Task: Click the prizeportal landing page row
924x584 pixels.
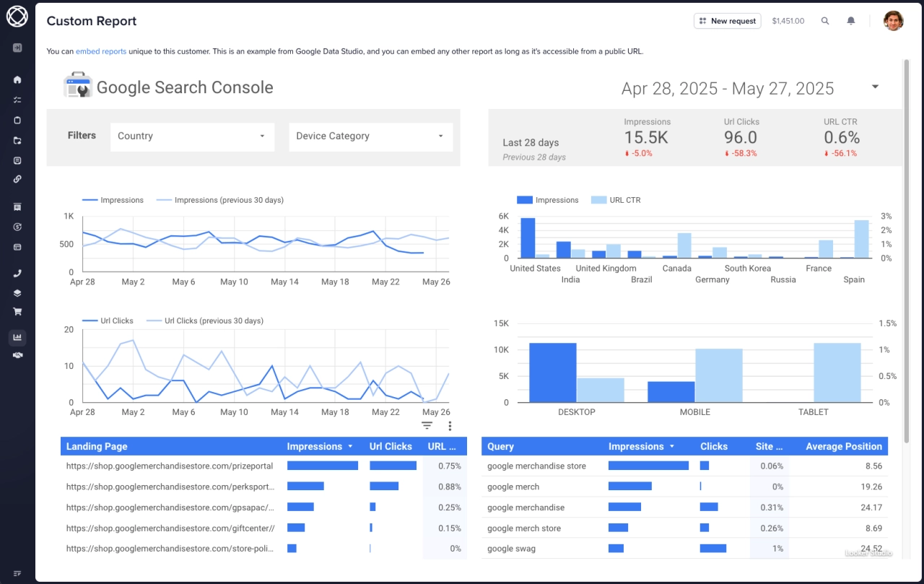Action: tap(263, 466)
